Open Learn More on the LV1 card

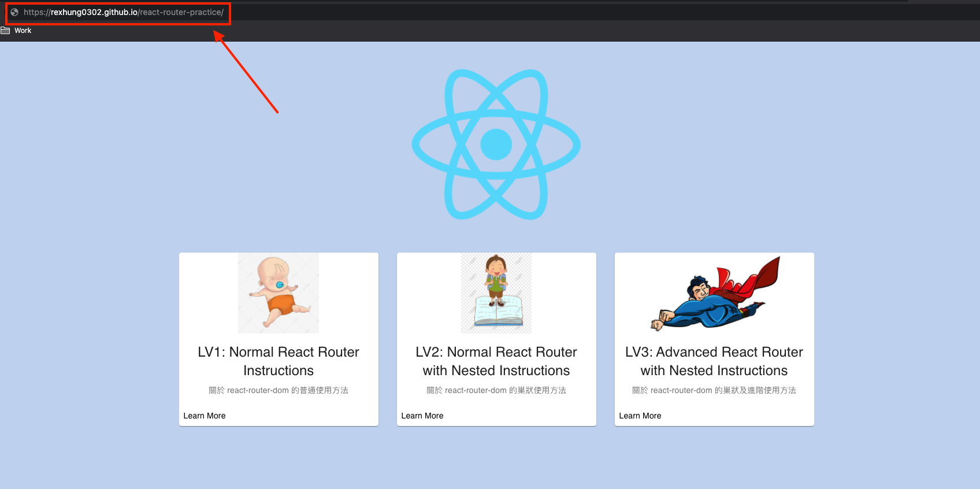[205, 416]
